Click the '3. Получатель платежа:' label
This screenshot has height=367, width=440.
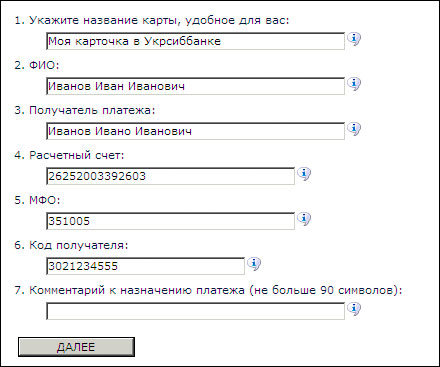(x=85, y=110)
